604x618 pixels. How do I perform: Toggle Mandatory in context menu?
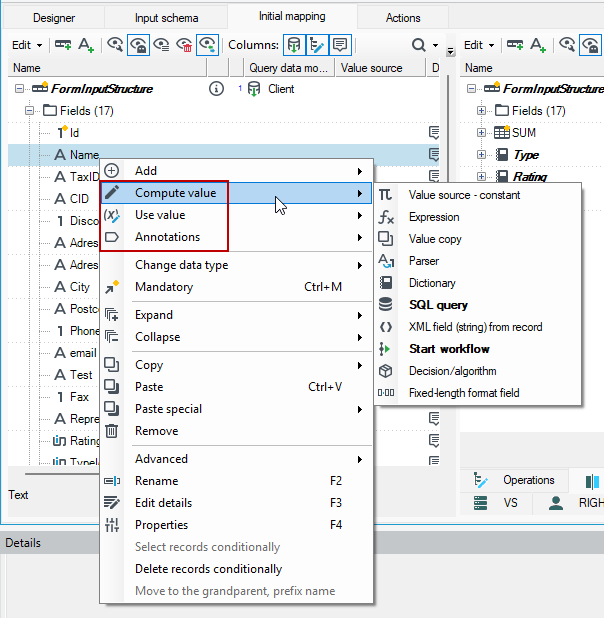[x=236, y=287]
